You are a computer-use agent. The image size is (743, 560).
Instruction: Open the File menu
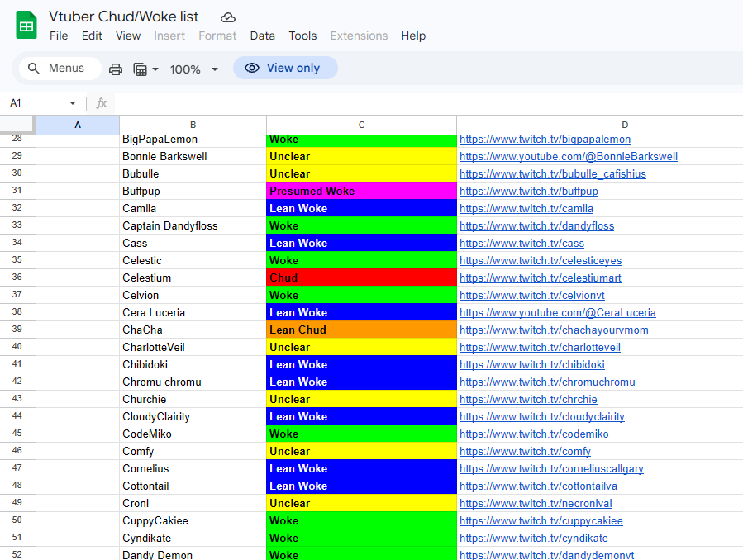(59, 36)
